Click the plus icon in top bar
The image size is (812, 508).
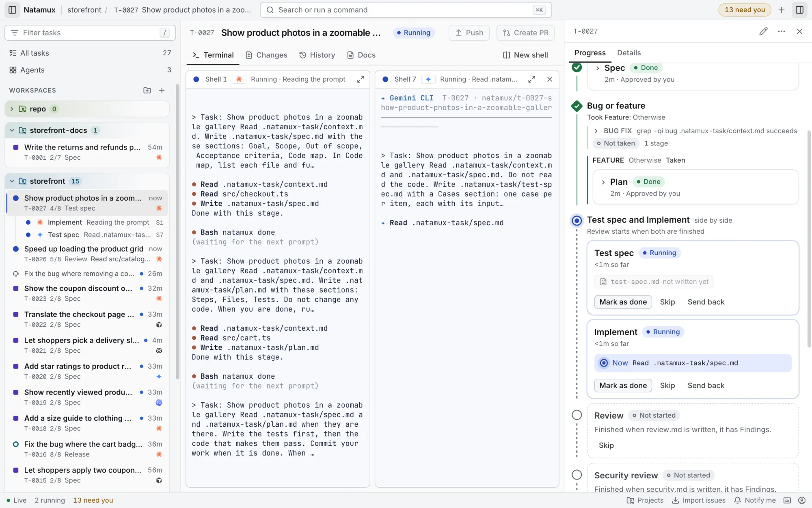coord(782,10)
